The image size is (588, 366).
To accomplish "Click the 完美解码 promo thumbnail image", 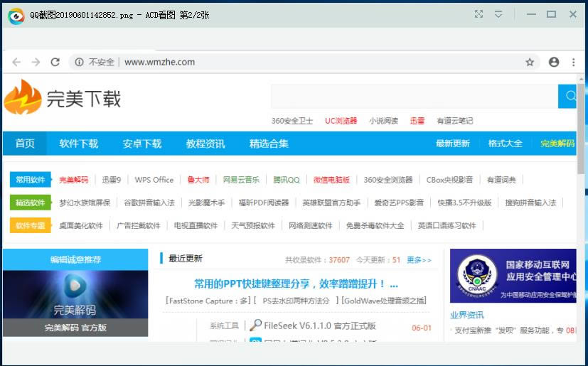I will pyautogui.click(x=75, y=294).
